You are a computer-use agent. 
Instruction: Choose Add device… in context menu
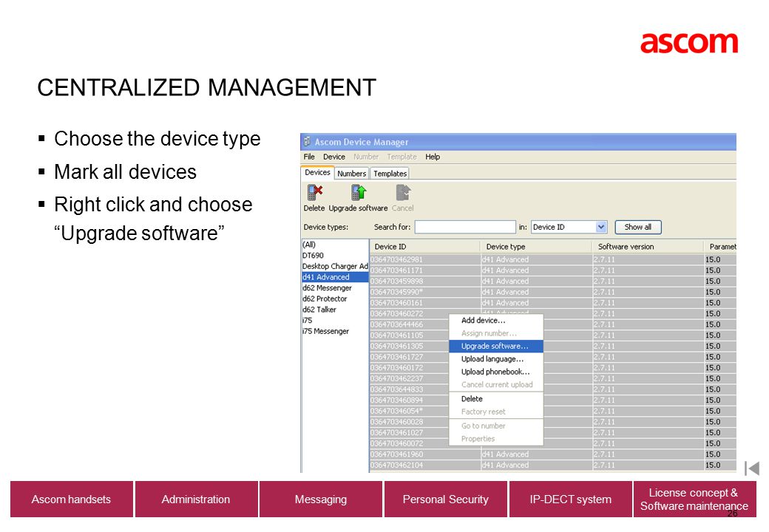click(x=496, y=321)
